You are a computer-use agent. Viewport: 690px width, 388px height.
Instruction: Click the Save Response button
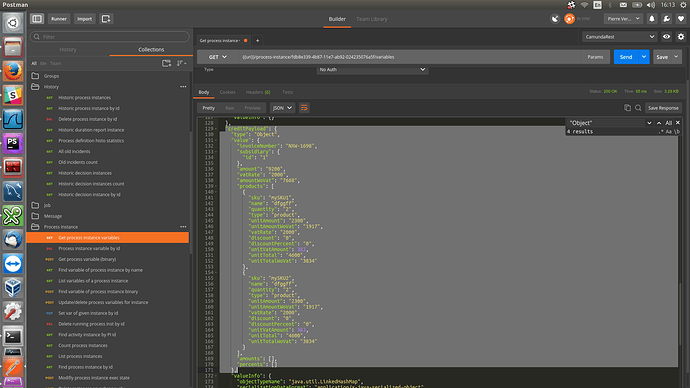point(663,108)
